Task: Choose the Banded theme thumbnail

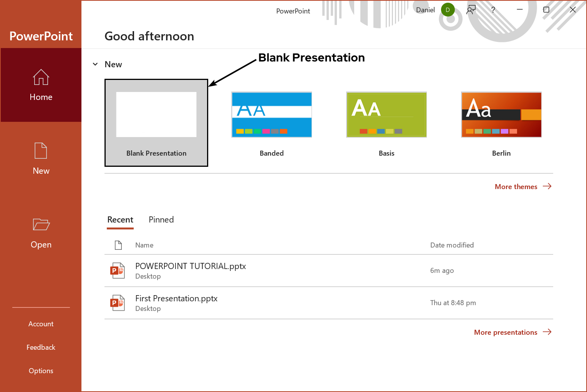Action: tap(272, 115)
